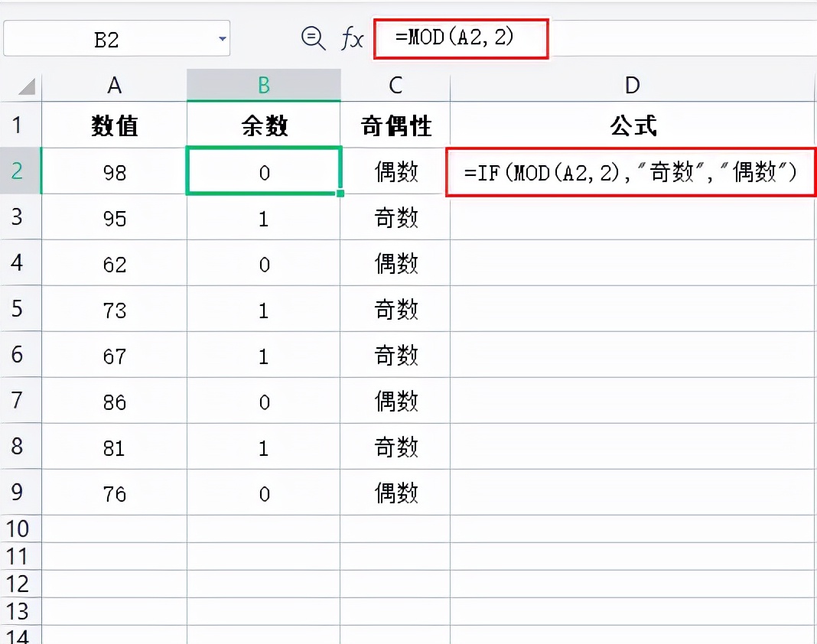Click column header B
Image resolution: width=817 pixels, height=644 pixels.
(x=263, y=86)
